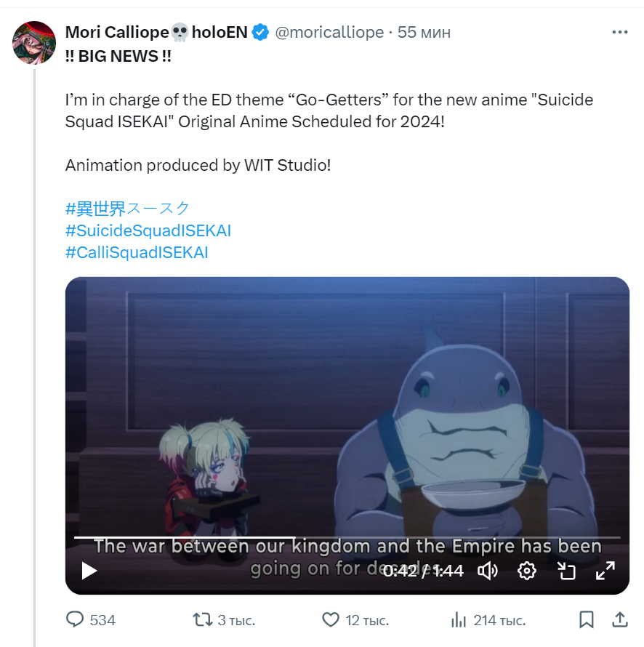Viewport: 644px width, 647px height.
Task: Open Mori Calliope's profile avatar
Action: tap(34, 42)
